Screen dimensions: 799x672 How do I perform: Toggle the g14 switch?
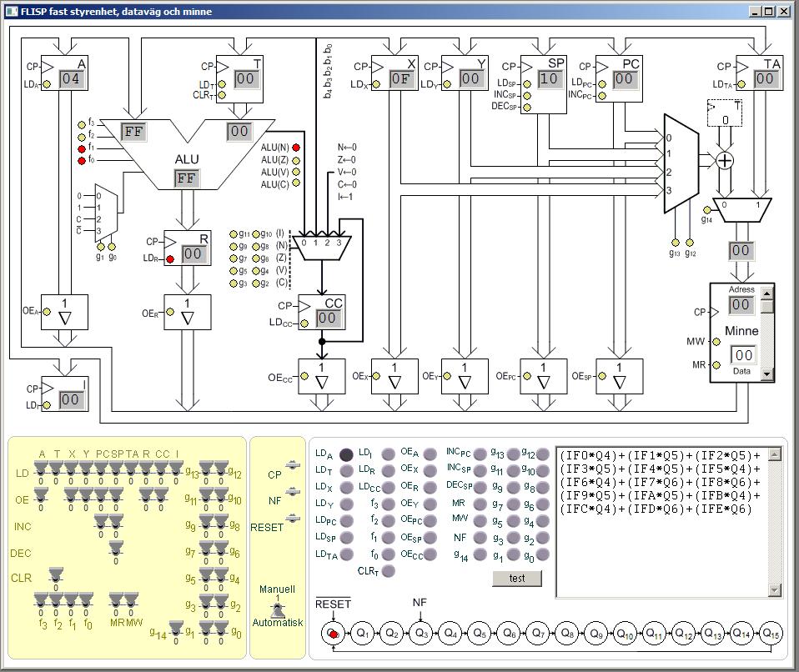click(176, 629)
